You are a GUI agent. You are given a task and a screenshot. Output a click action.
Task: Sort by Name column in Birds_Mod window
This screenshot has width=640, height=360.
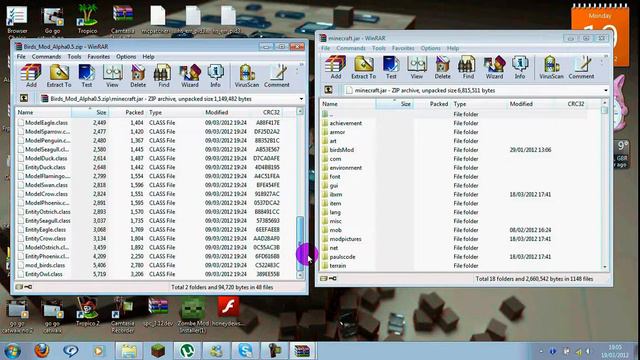[x=44, y=112]
